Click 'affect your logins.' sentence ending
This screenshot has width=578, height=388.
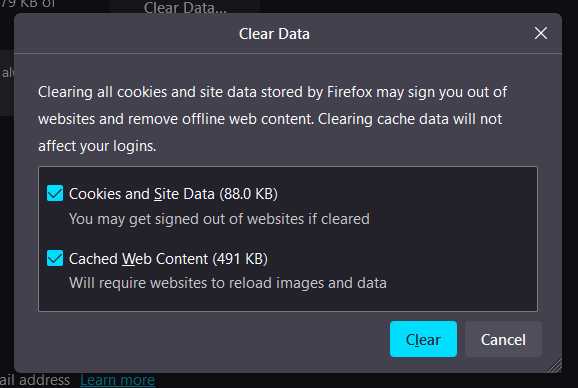[97, 146]
